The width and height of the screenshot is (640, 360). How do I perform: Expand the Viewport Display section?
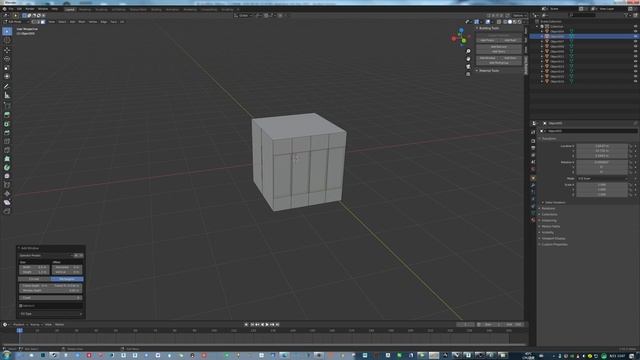tap(553, 238)
